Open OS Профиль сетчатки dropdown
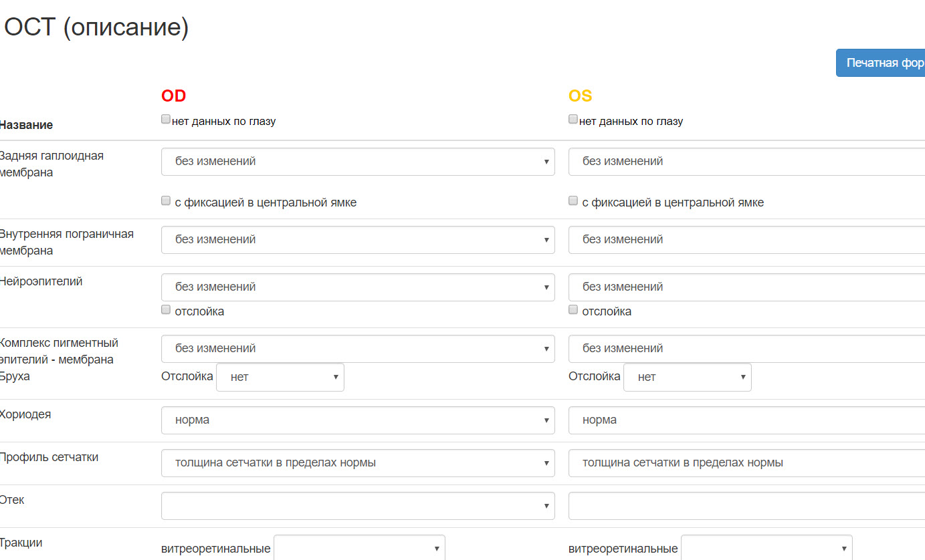Screen dimensions: 925x560 (746, 463)
